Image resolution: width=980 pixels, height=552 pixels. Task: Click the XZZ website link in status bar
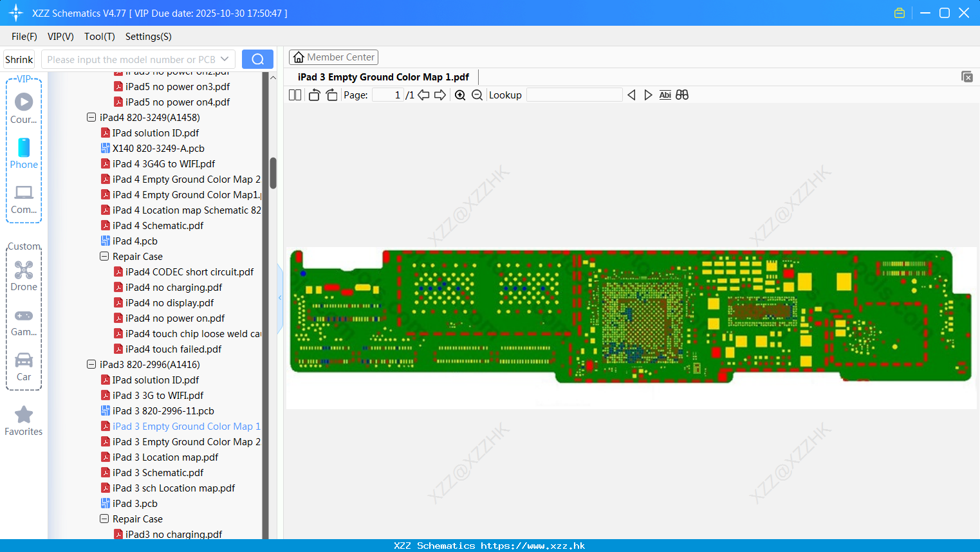click(x=533, y=546)
